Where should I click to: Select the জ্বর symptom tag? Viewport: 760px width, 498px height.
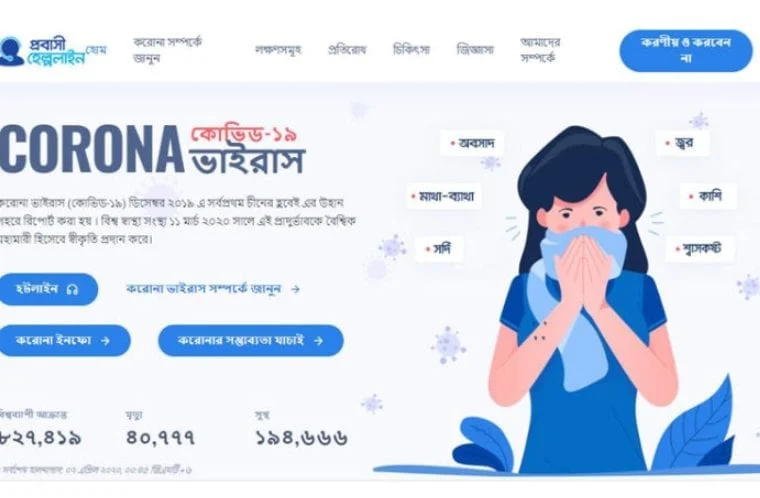(x=683, y=143)
